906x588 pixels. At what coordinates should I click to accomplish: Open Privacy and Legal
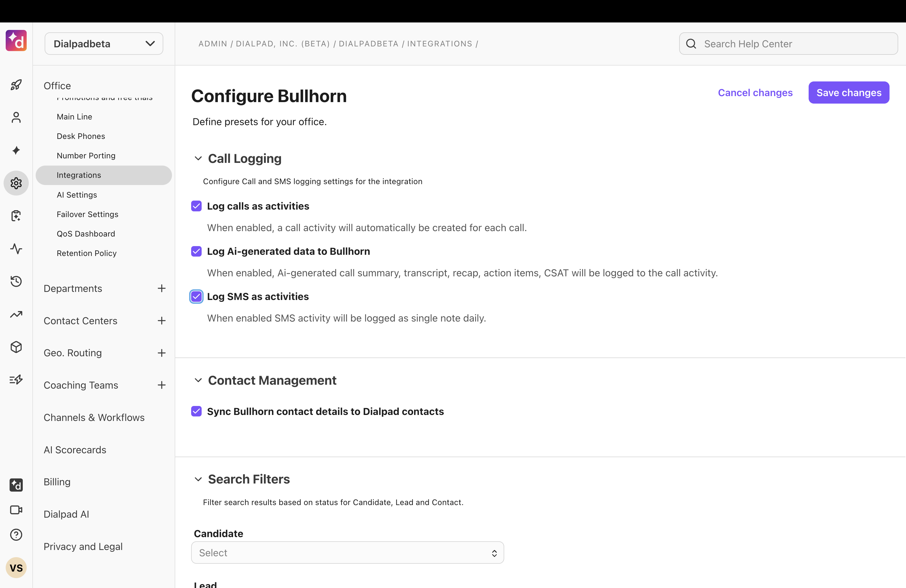point(83,547)
